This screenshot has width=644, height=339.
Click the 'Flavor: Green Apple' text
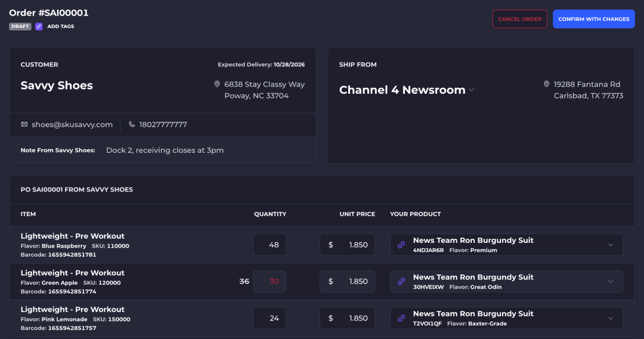click(49, 283)
